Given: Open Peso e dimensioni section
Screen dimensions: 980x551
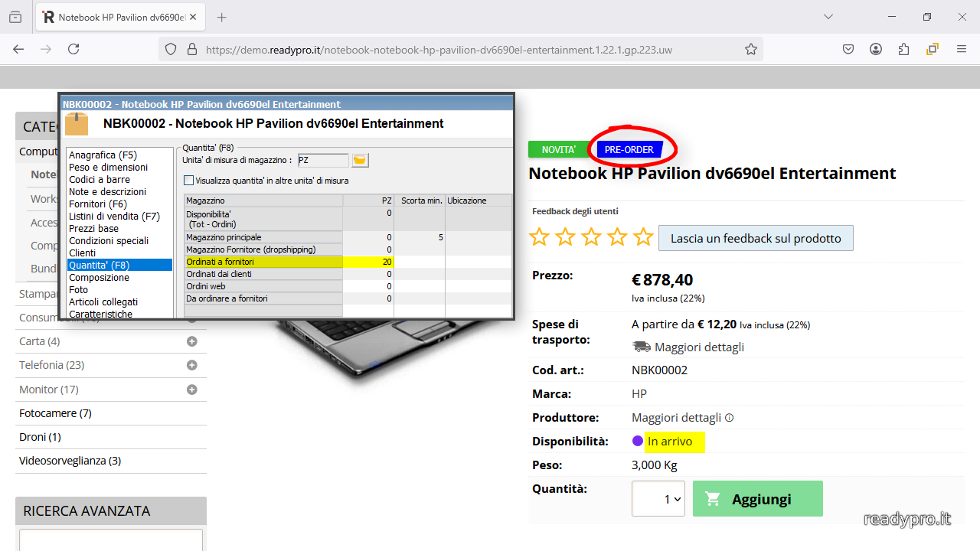Looking at the screenshot, I should click(108, 167).
